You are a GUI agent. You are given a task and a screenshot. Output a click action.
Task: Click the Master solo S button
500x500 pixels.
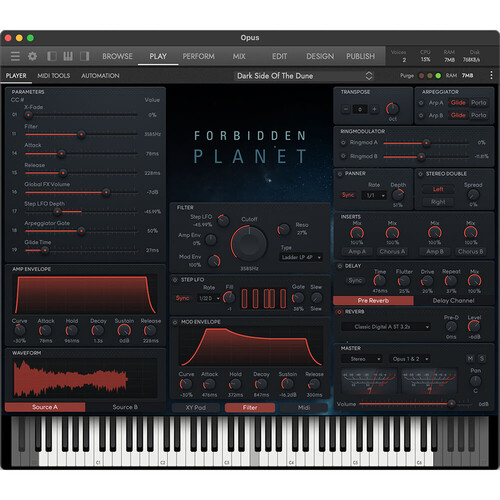point(482,358)
